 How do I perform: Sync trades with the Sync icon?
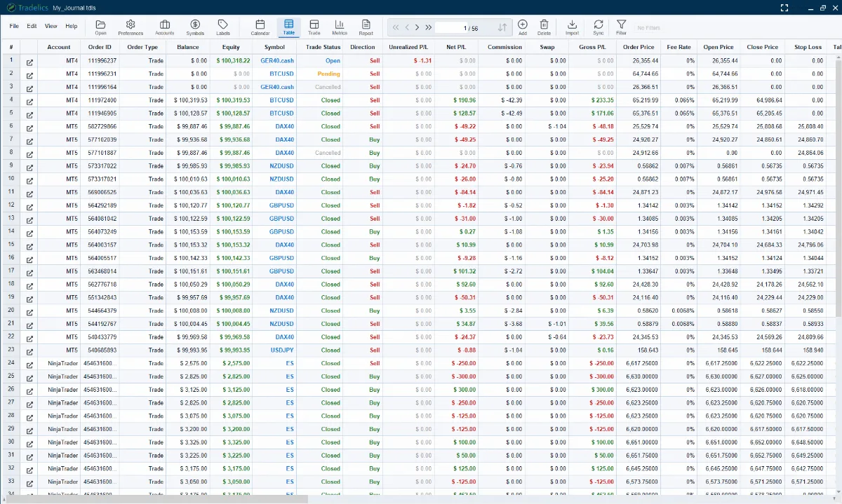point(598,27)
